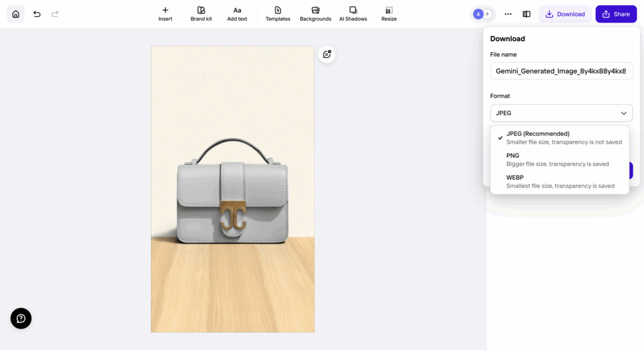Open the Templates tool

tap(277, 14)
